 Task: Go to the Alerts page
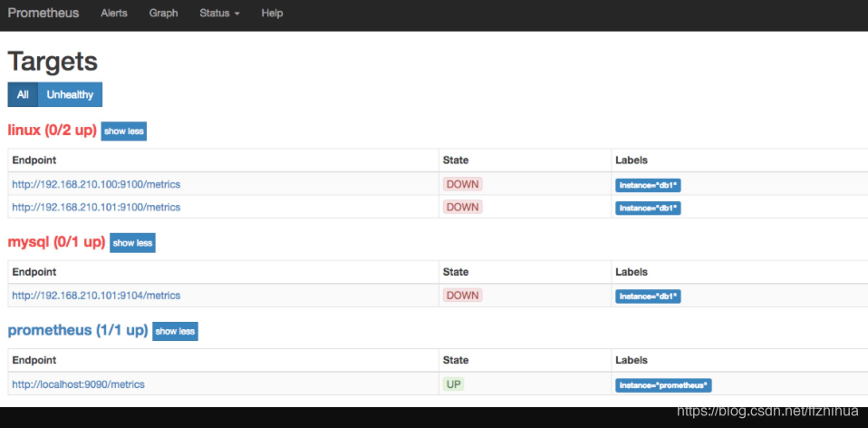pyautogui.click(x=114, y=13)
